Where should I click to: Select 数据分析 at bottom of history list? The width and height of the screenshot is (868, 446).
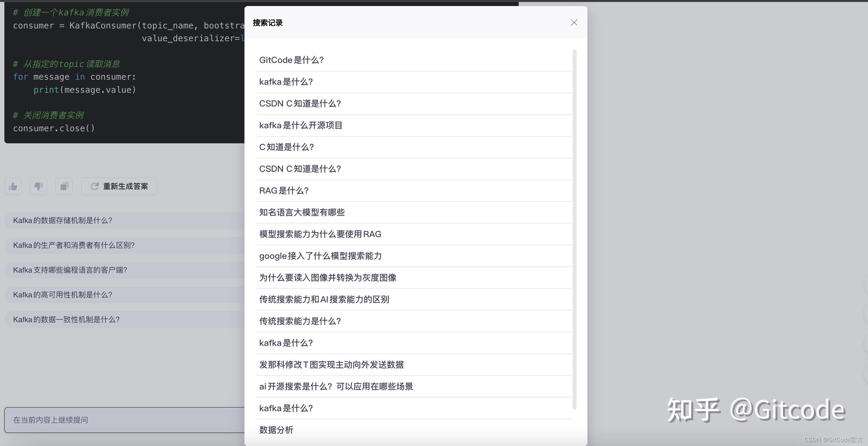click(x=276, y=430)
